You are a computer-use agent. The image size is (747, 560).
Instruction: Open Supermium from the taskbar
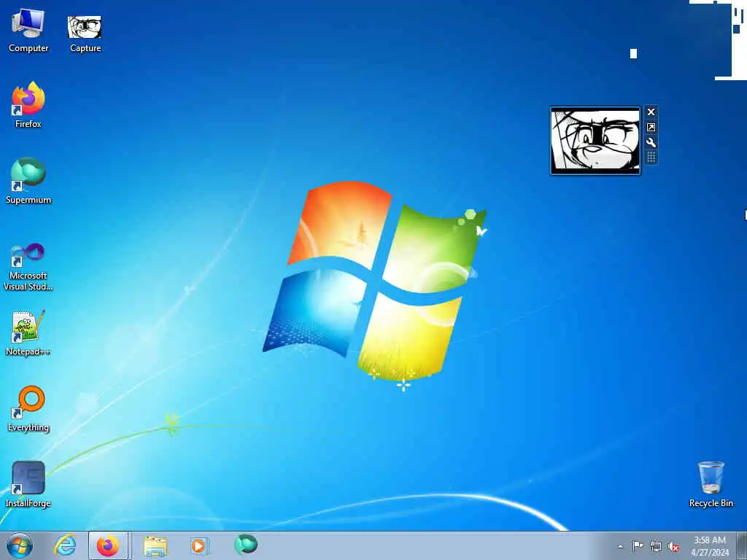point(246,545)
